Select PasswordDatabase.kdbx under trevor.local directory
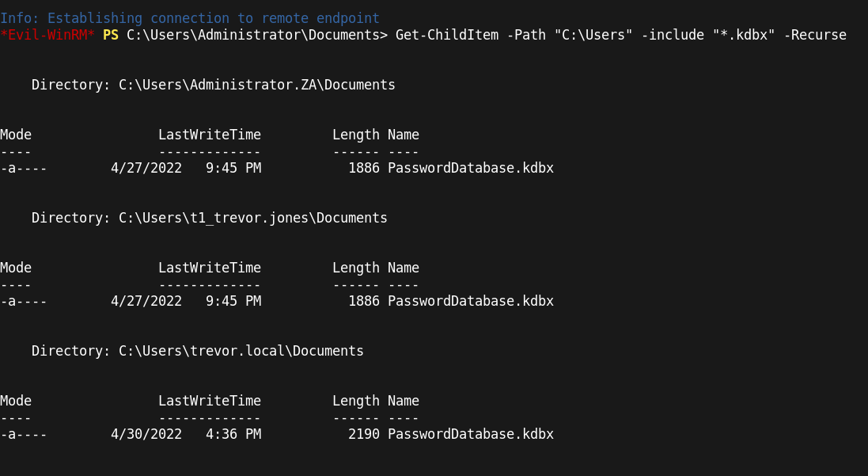 click(470, 434)
